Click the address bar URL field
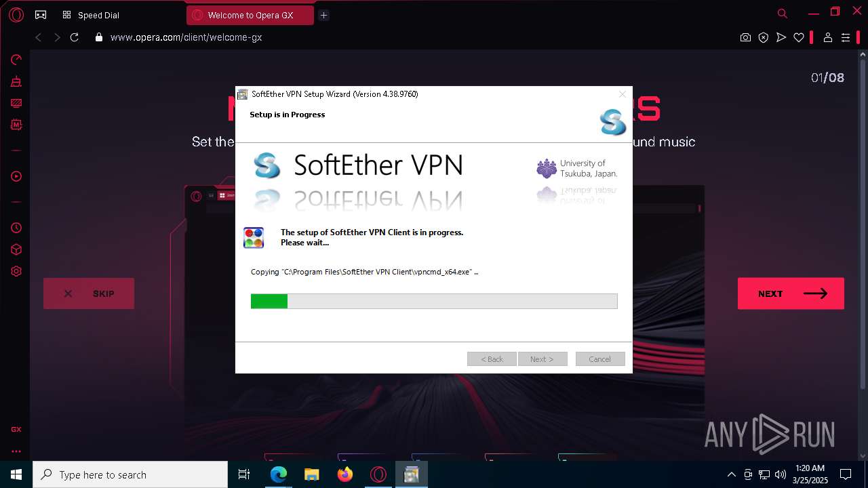Screen dimensions: 868x488 point(186,37)
